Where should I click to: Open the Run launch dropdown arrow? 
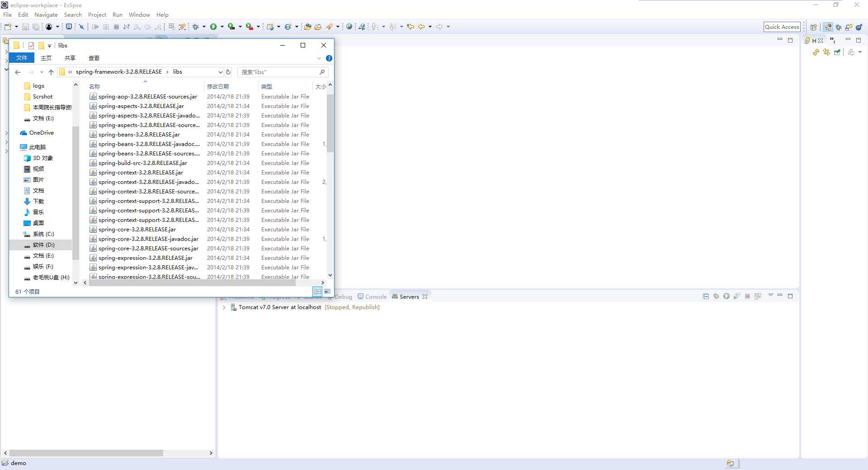click(x=222, y=27)
